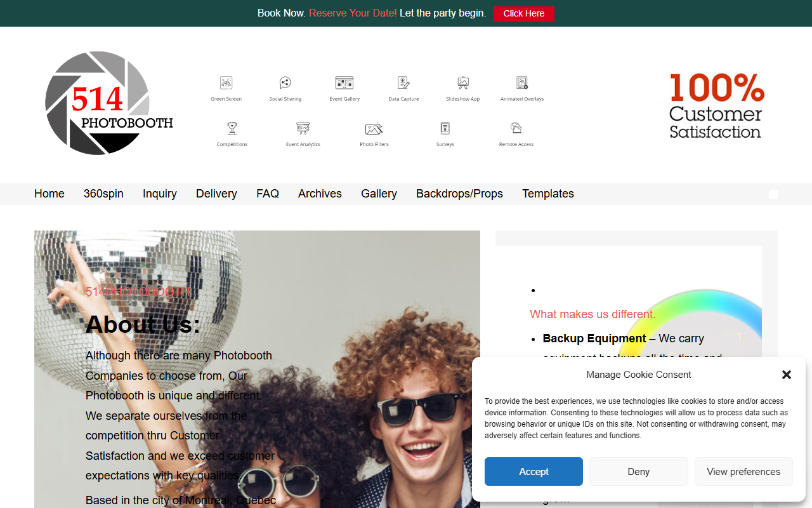The width and height of the screenshot is (812, 508).
Task: Click the Photo Filters icon
Action: click(x=374, y=128)
